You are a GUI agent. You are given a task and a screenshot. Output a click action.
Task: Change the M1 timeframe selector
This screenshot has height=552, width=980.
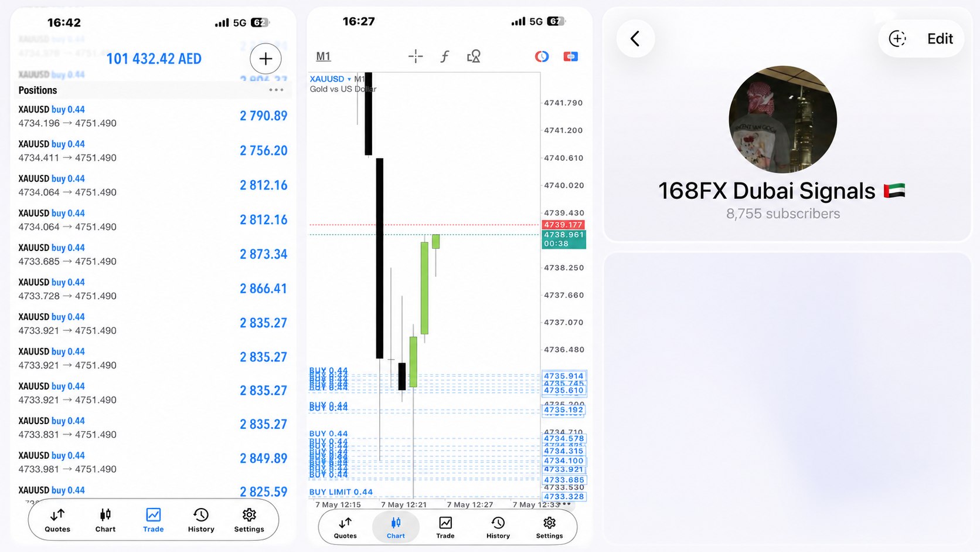(324, 56)
